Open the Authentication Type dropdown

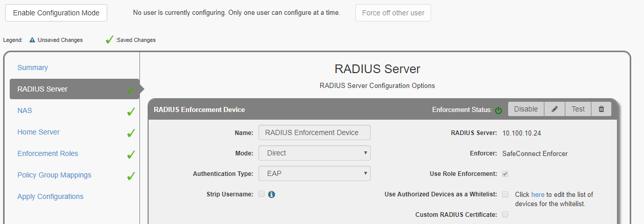[x=315, y=173]
